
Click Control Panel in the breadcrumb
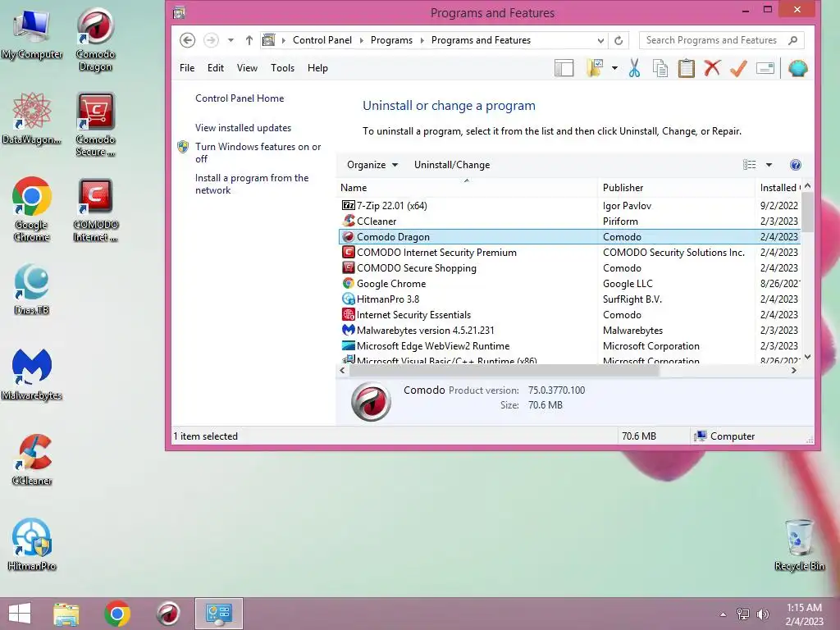[322, 40]
